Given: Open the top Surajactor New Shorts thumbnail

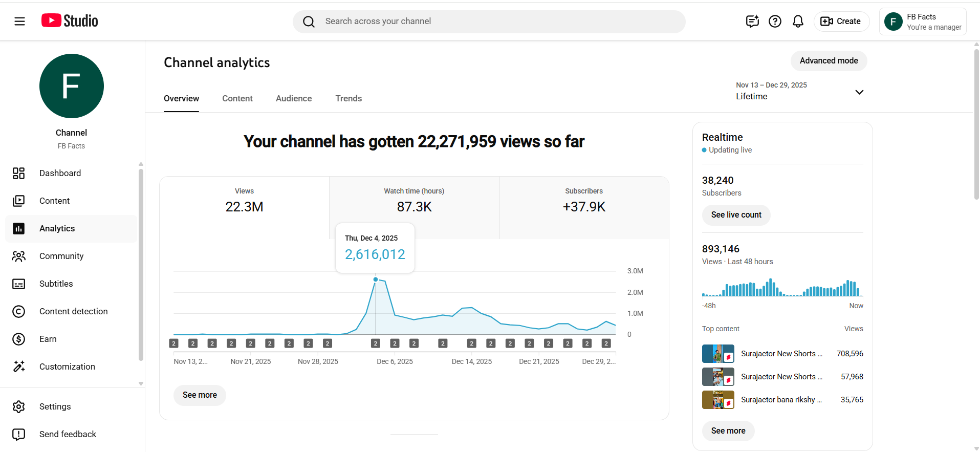Looking at the screenshot, I should click(717, 354).
